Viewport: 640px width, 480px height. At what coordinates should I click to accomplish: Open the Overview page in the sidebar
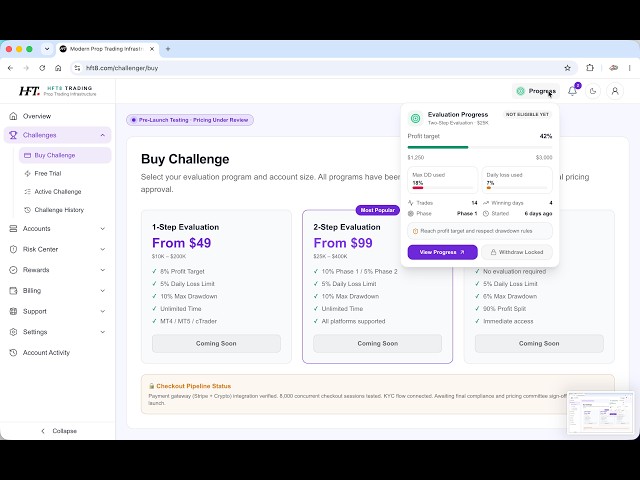point(57,116)
